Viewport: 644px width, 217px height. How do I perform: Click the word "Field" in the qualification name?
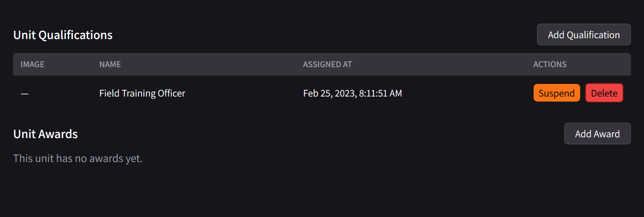[109, 93]
